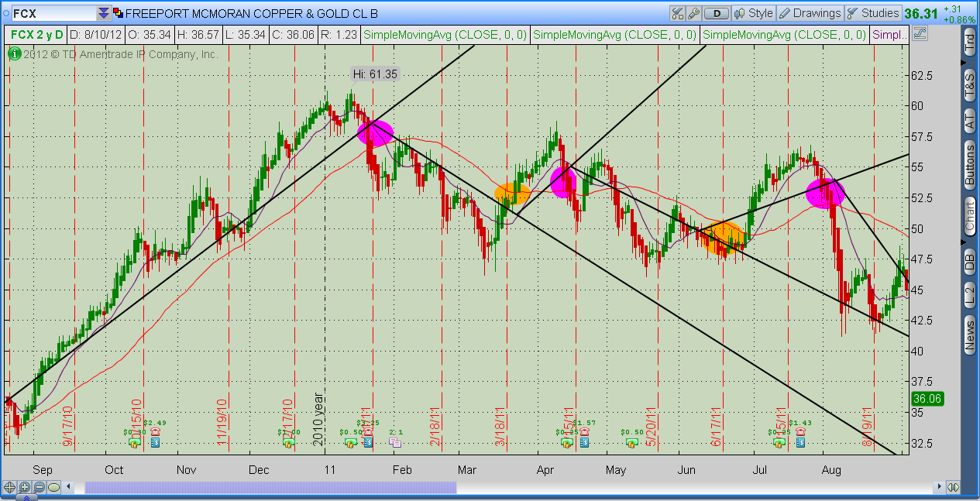Click the May $0.50 dividend icon

coord(631,442)
